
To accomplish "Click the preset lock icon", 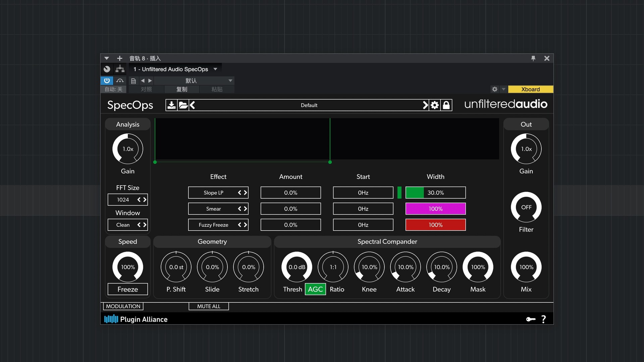I will 446,105.
